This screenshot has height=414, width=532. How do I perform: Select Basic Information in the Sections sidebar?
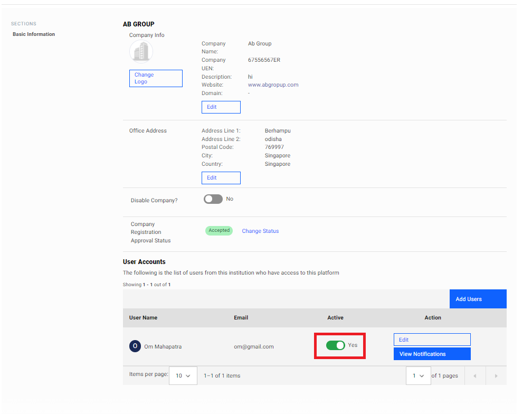click(33, 34)
